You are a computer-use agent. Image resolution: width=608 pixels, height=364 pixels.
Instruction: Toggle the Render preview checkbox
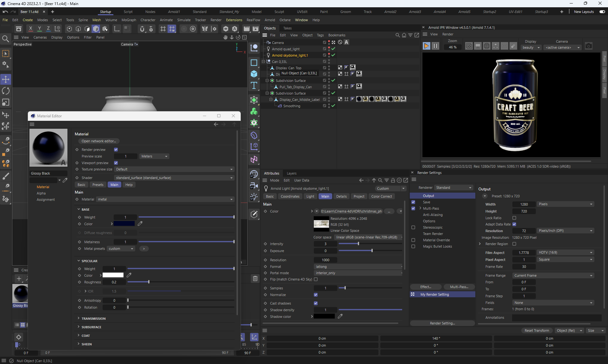pyautogui.click(x=116, y=150)
